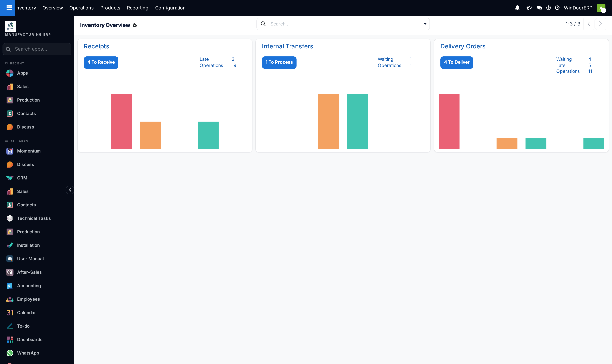Click Operations link in Delivery Orders card
Screen dimensions: 612x364
[x=568, y=71]
